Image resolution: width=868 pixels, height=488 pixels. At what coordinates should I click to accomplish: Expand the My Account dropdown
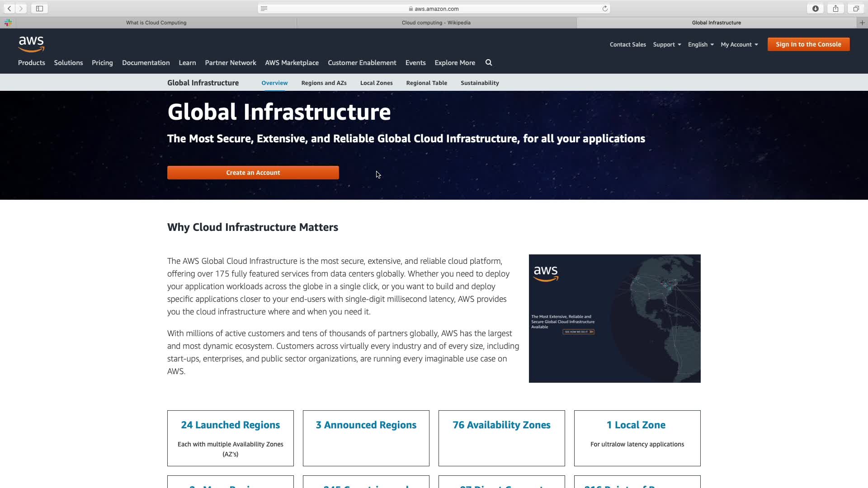(739, 44)
